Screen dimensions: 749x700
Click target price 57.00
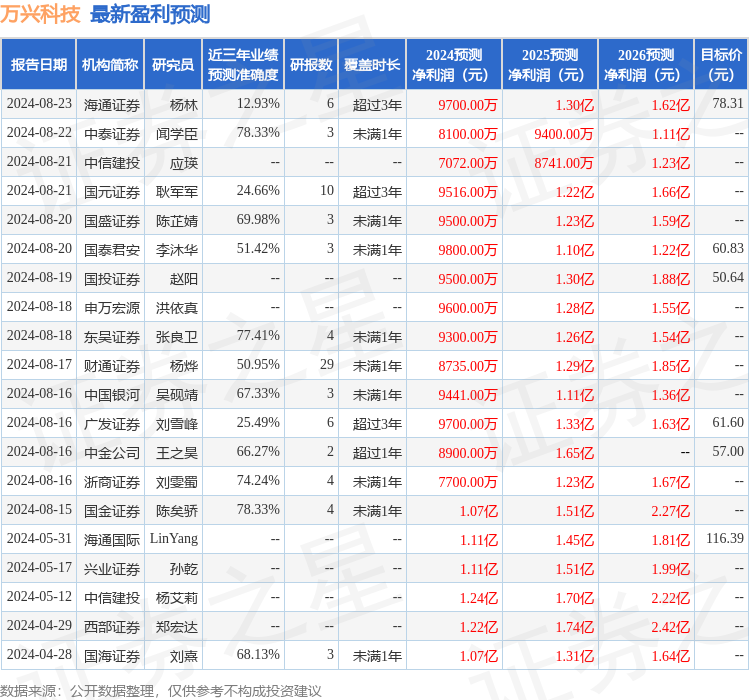tap(728, 452)
